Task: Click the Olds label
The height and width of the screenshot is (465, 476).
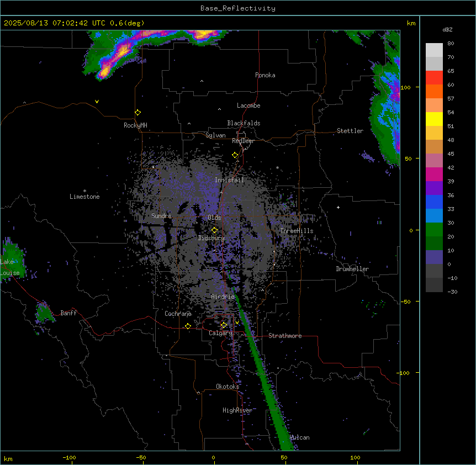Action: 214,218
